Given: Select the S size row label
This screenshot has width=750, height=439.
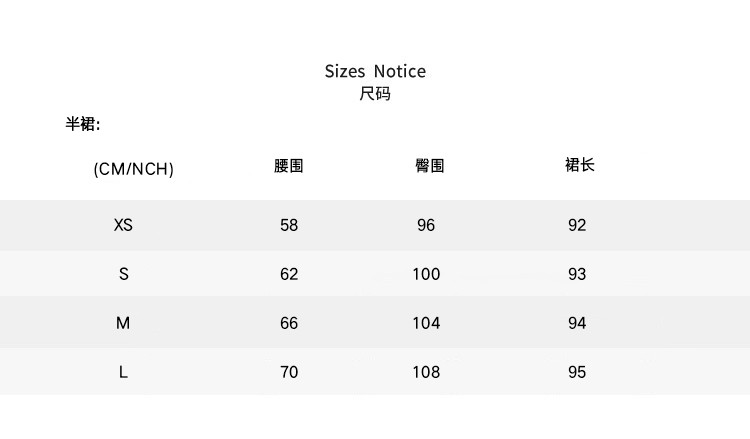Looking at the screenshot, I should coord(124,274).
